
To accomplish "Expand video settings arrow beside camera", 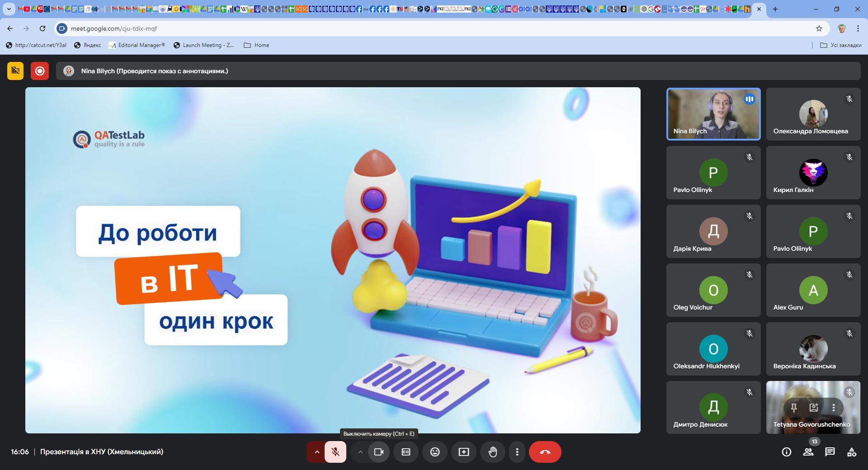I will coord(360,452).
